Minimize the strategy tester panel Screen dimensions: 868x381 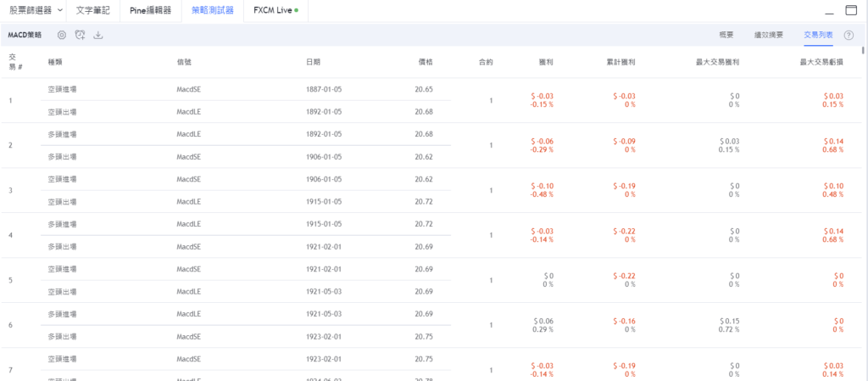click(x=829, y=11)
